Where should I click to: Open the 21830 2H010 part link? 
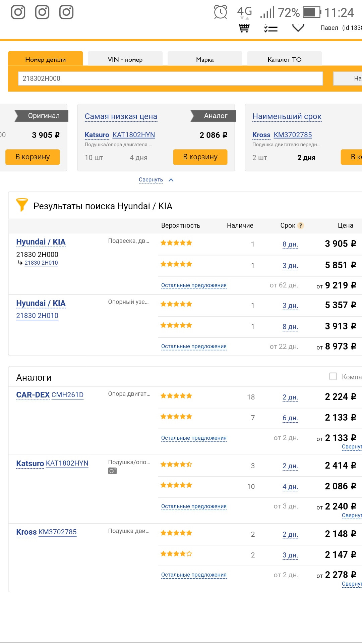37,316
